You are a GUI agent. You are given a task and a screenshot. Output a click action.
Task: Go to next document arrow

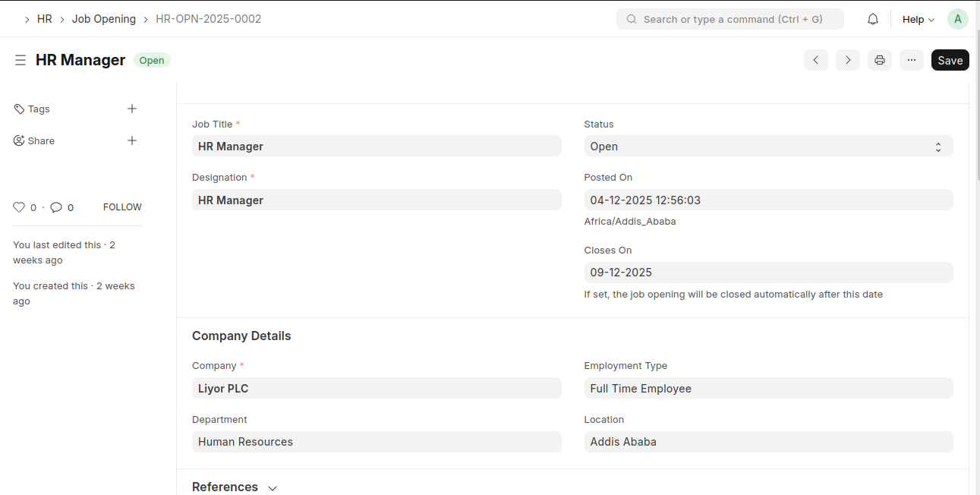coord(847,60)
